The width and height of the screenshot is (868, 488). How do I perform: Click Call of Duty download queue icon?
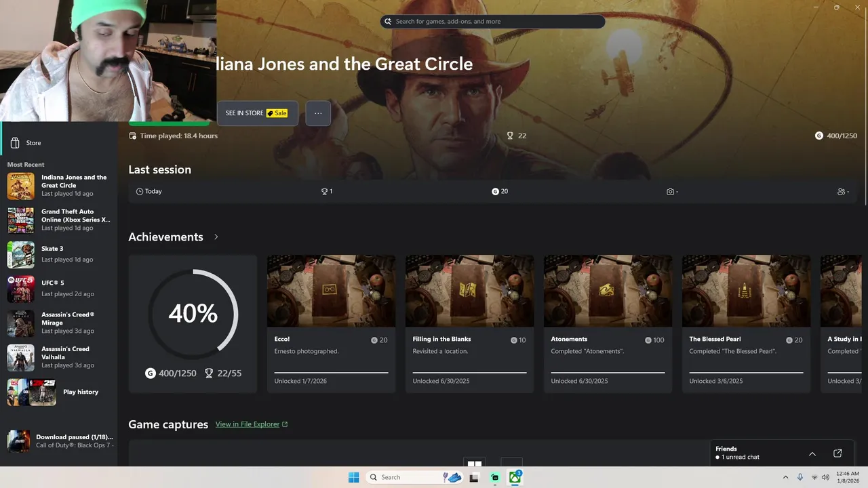[18, 441]
